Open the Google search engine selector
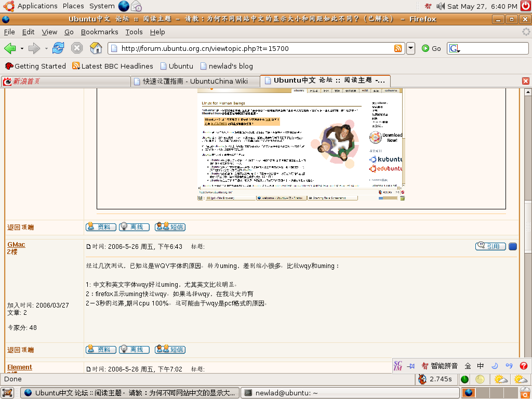The width and height of the screenshot is (532, 399). (455, 48)
